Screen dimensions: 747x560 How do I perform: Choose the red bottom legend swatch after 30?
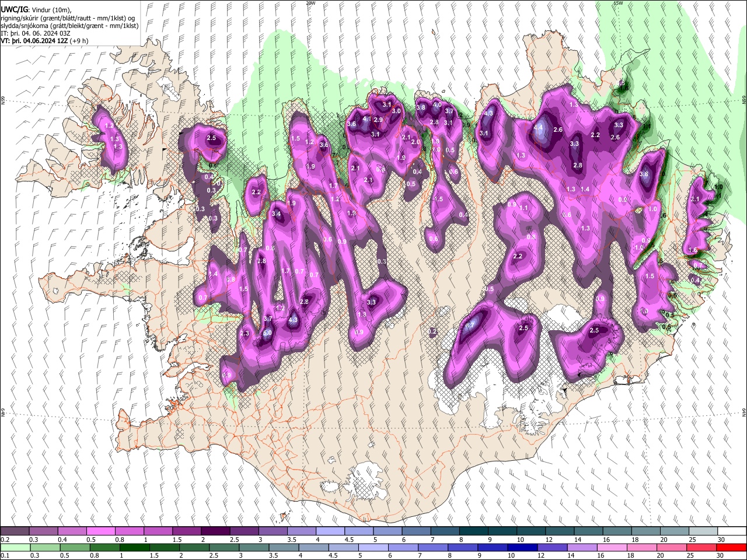(x=731, y=547)
